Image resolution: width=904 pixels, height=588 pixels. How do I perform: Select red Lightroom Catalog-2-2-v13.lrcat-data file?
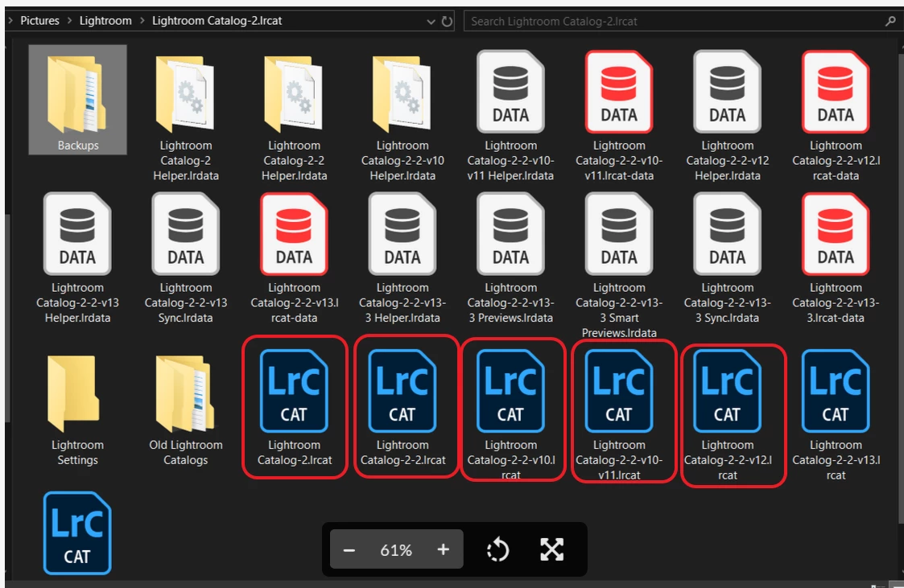coord(294,259)
